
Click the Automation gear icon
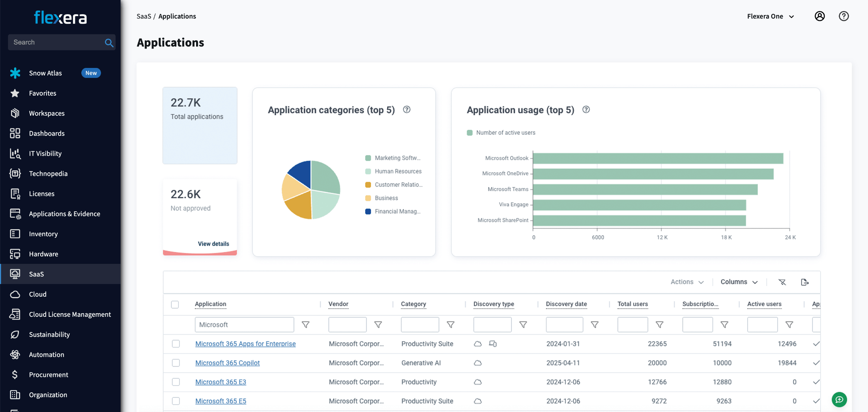[x=15, y=355]
